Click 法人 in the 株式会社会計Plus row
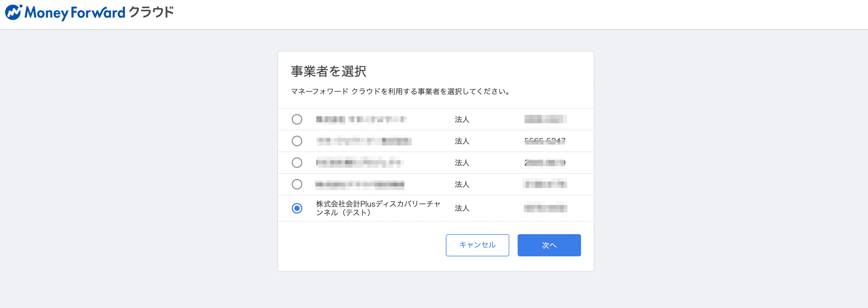 click(x=462, y=208)
